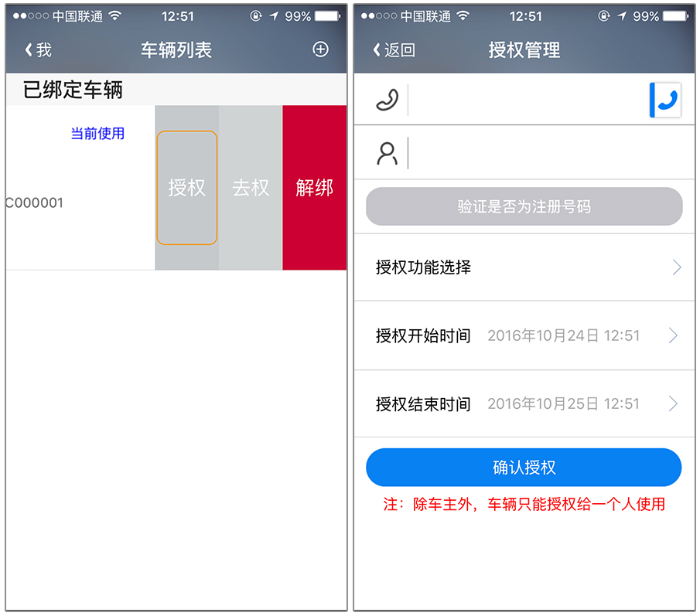Screen dimensions: 700x616
Task: Focus the phone number input field
Action: 528,100
